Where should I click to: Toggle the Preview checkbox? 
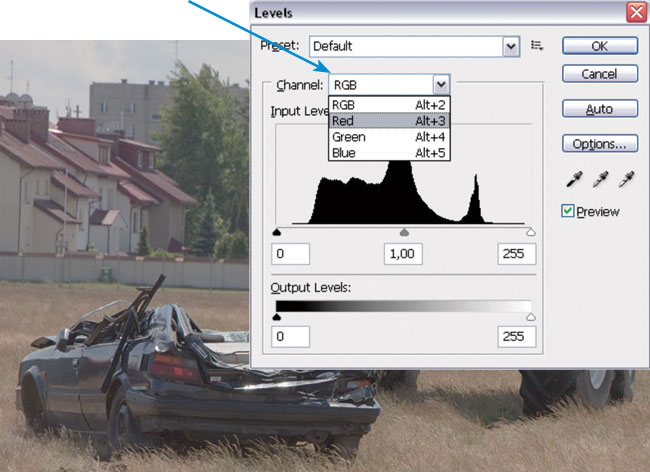[568, 211]
